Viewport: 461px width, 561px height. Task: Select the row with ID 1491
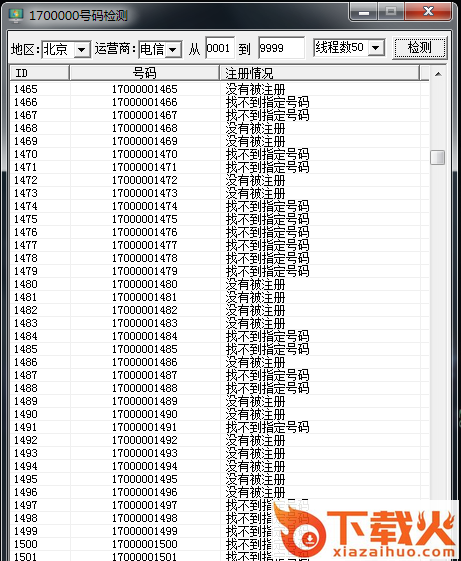(219, 427)
